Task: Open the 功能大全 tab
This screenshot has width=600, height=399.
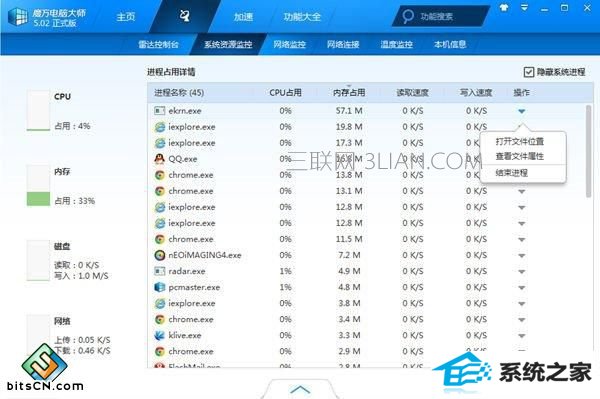Action: point(302,17)
